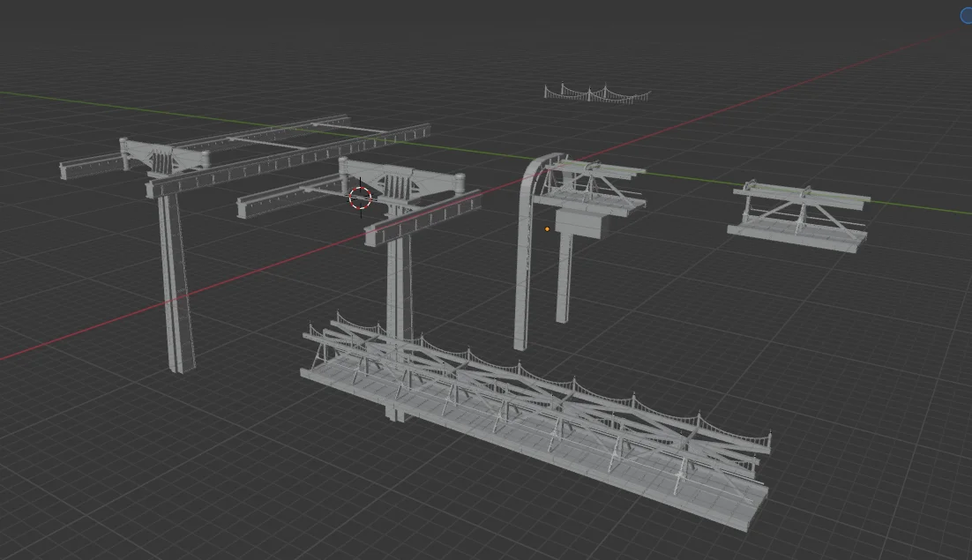The width and height of the screenshot is (972, 560).
Task: Select the tall left gantry support post
Action: click(x=176, y=282)
